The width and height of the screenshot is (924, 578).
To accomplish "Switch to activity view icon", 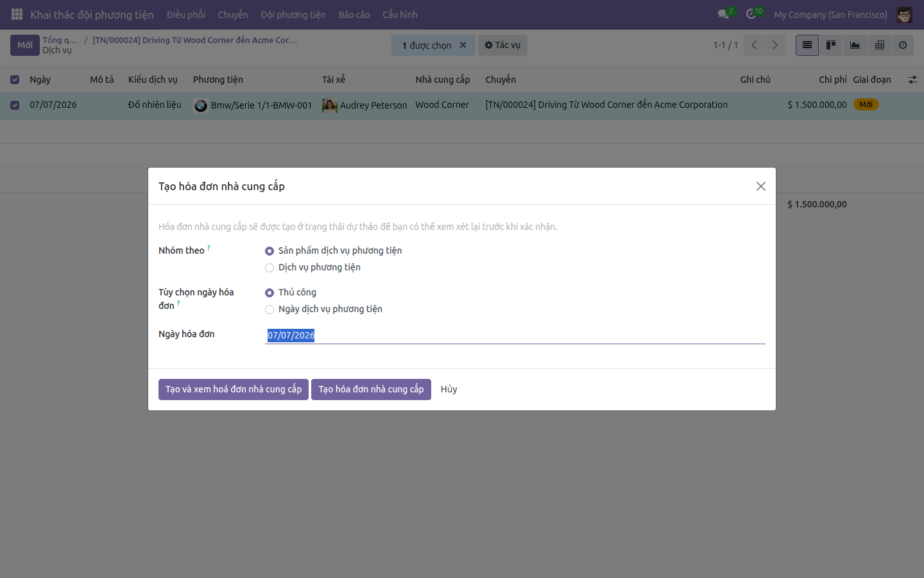I will [903, 45].
